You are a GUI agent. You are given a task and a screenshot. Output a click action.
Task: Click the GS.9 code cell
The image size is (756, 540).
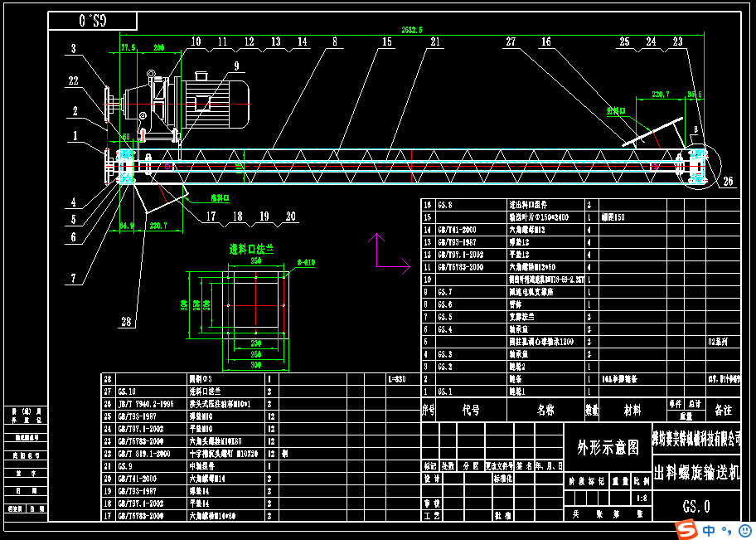(124, 467)
